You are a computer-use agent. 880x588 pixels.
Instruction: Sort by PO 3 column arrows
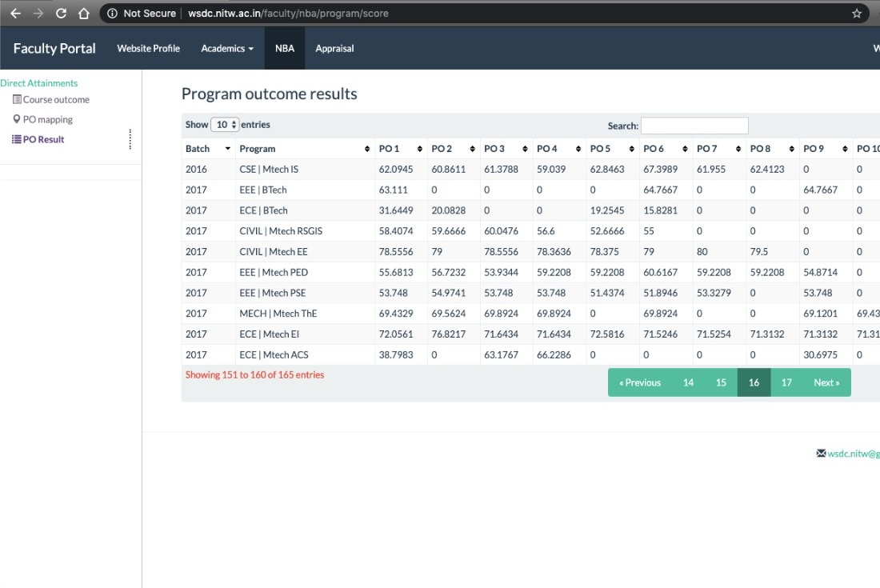tap(526, 149)
